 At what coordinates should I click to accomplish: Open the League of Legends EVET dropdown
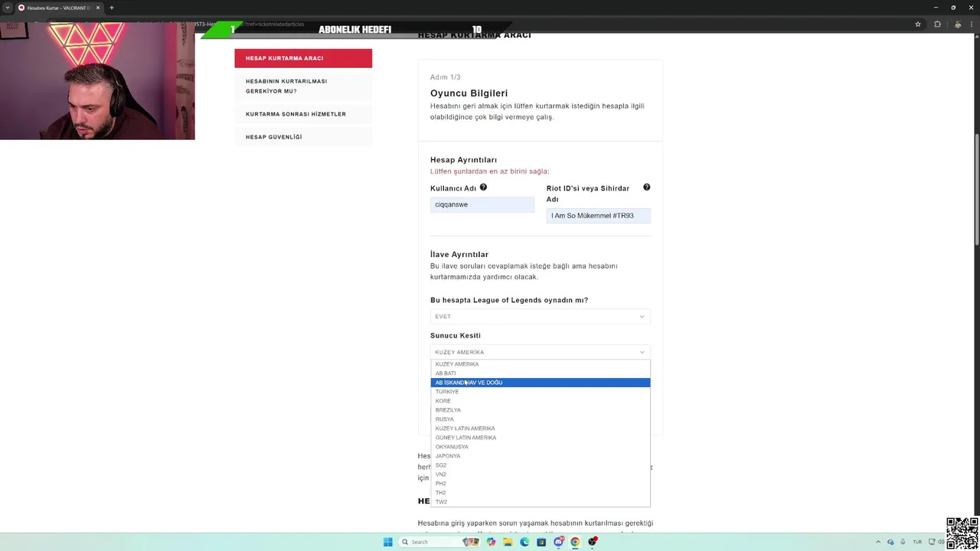click(540, 316)
